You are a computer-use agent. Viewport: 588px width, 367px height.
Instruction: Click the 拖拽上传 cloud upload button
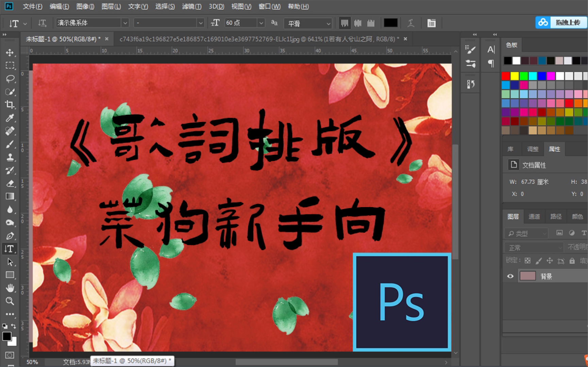point(561,22)
